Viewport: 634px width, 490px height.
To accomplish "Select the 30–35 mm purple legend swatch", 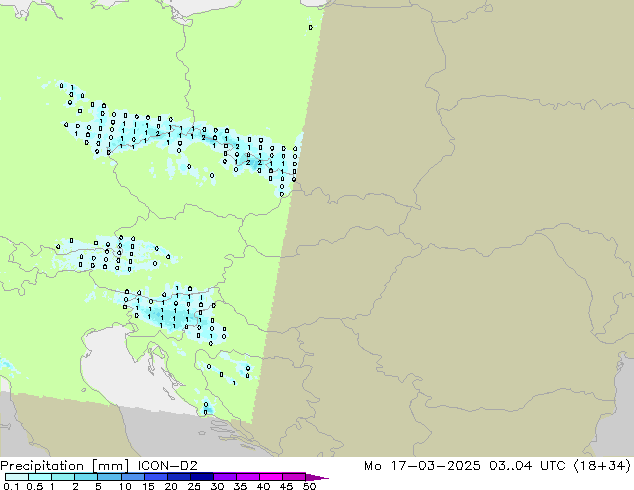I will [x=225, y=477].
